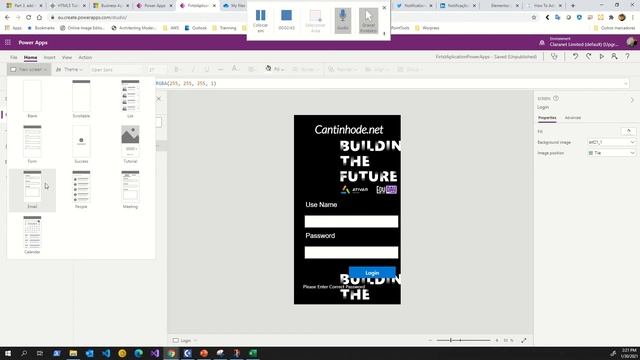Open Visual Studio Code from taskbar
The width and height of the screenshot is (640, 360).
pyautogui.click(x=106, y=353)
